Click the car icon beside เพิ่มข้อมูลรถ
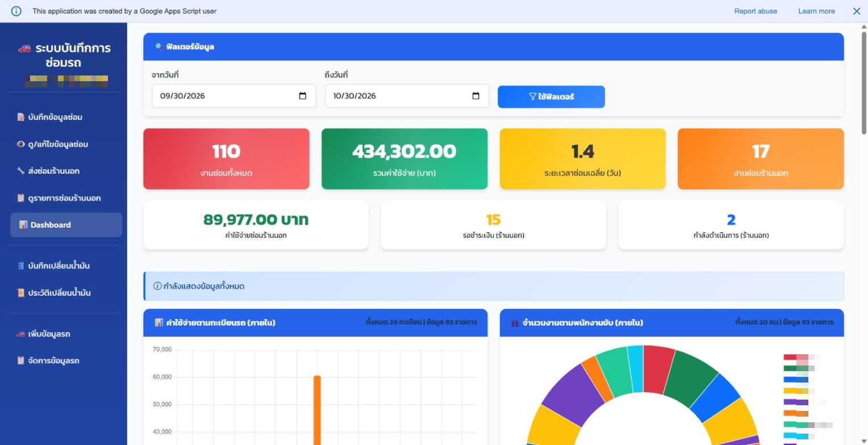Screen dimensions: 868x445 click(x=21, y=334)
